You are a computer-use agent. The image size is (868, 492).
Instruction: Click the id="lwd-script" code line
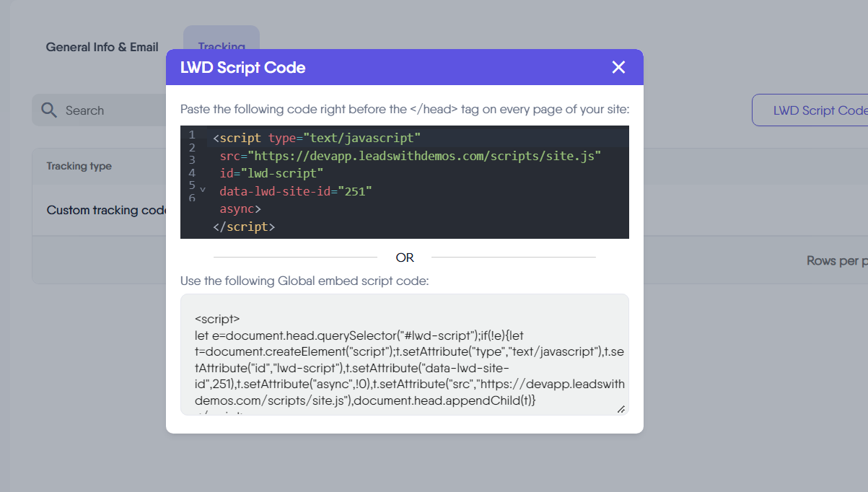271,173
